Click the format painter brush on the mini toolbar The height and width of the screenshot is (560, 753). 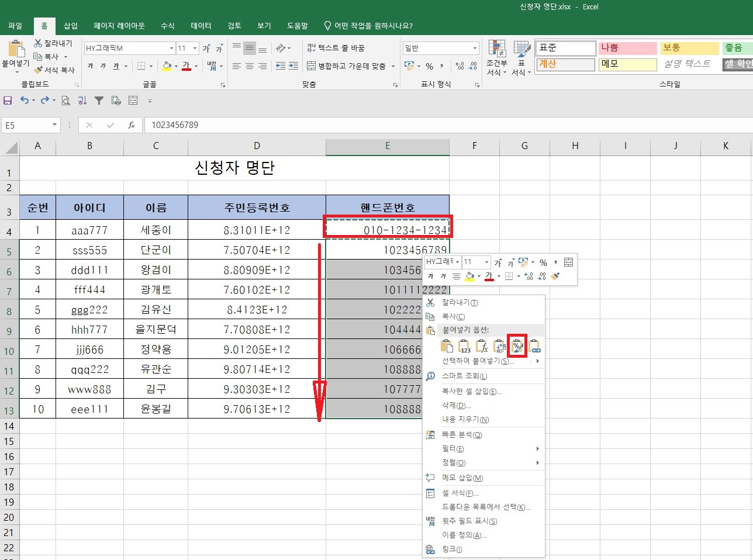click(555, 276)
